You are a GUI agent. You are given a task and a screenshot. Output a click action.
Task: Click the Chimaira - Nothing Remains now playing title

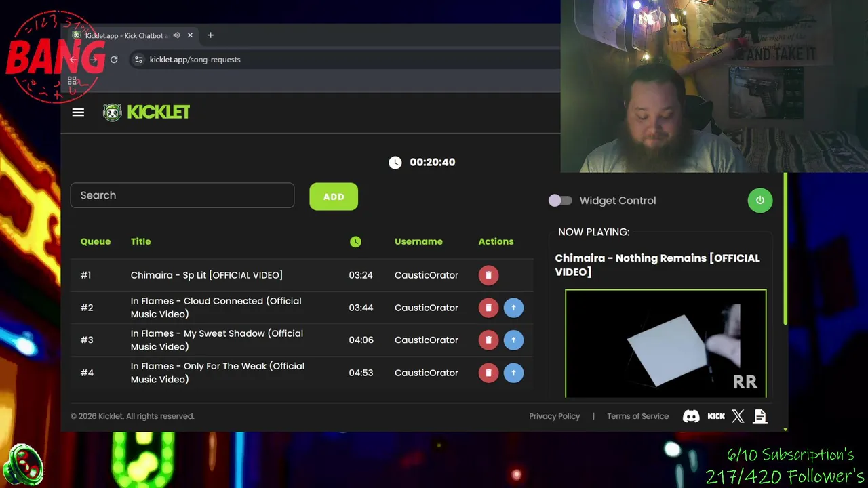tap(657, 265)
